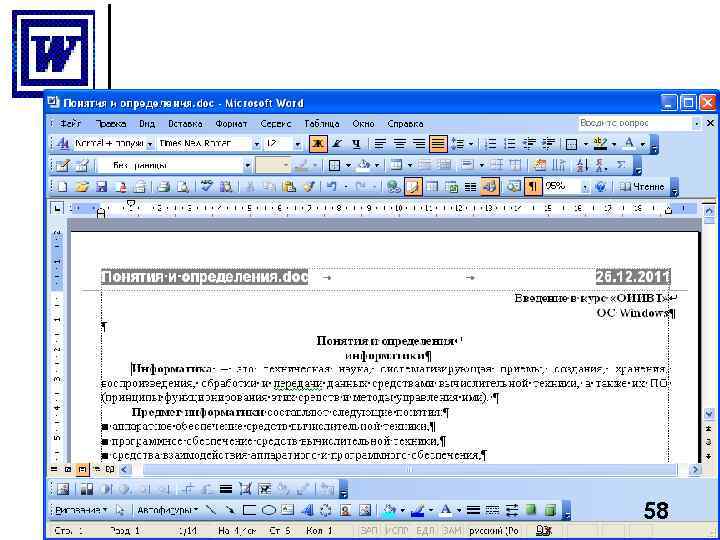The height and width of the screenshot is (540, 720).
Task: Select the Oval drawing tool
Action: click(x=268, y=510)
